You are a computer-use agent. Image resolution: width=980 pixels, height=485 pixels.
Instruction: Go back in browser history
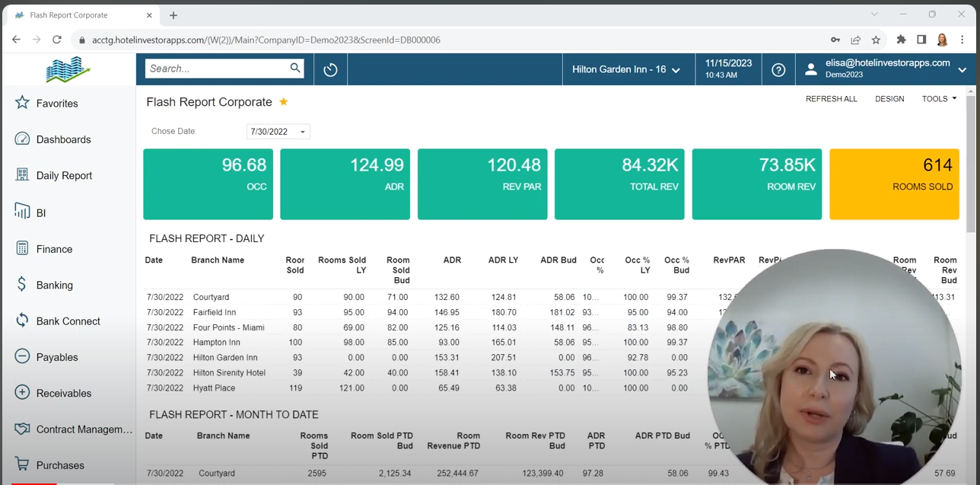pos(16,40)
